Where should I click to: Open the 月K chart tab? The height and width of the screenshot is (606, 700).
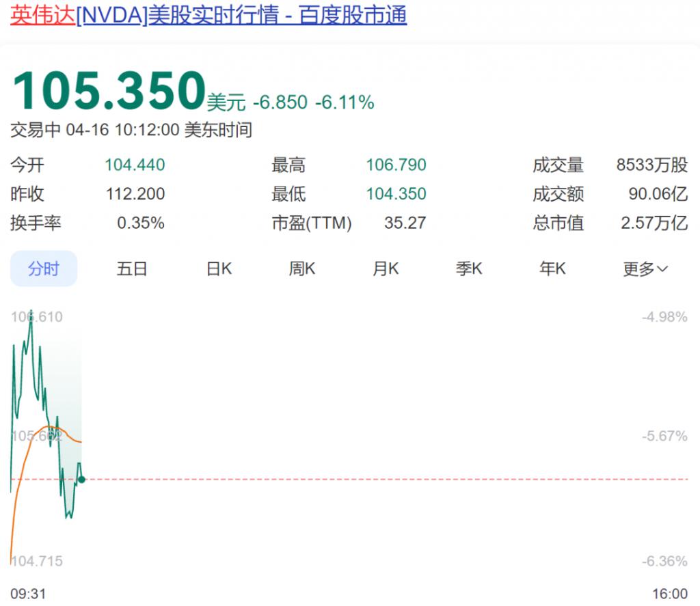coord(386,268)
